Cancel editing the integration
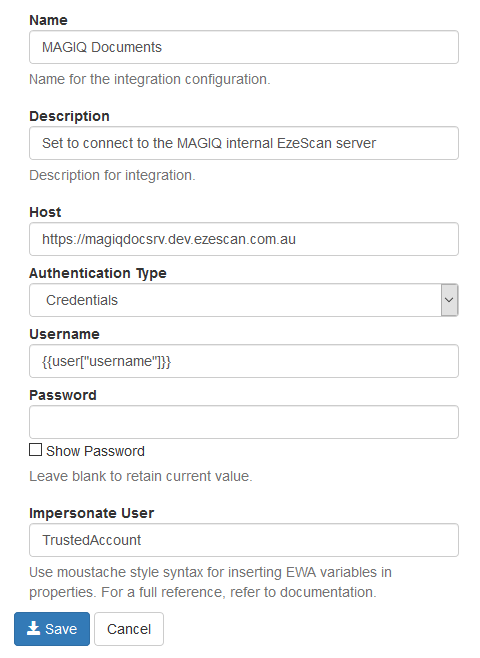480x658 pixels. [129, 629]
